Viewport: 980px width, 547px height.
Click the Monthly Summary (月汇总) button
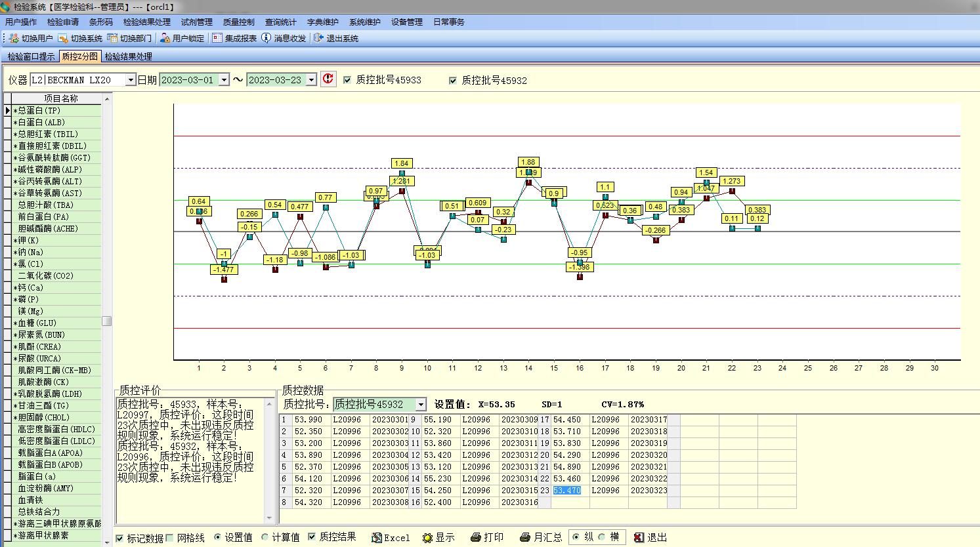click(541, 537)
